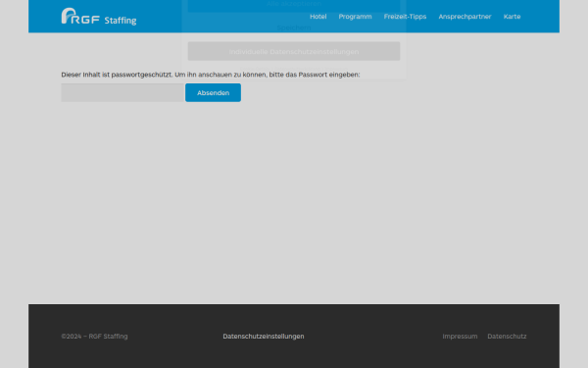The width and height of the screenshot is (588, 368).
Task: Open Datenschutzeinstellungen link in footer
Action: coord(264,336)
